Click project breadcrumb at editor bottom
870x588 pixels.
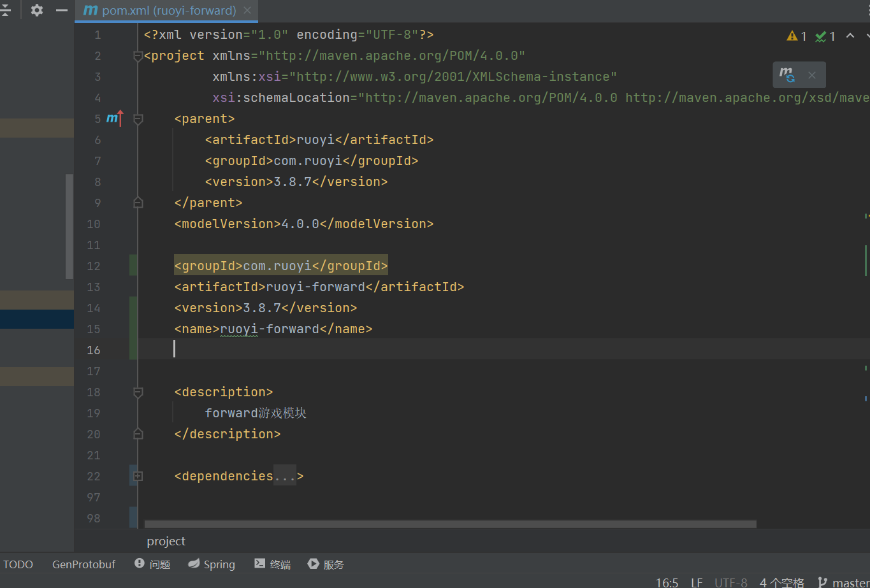[166, 541]
